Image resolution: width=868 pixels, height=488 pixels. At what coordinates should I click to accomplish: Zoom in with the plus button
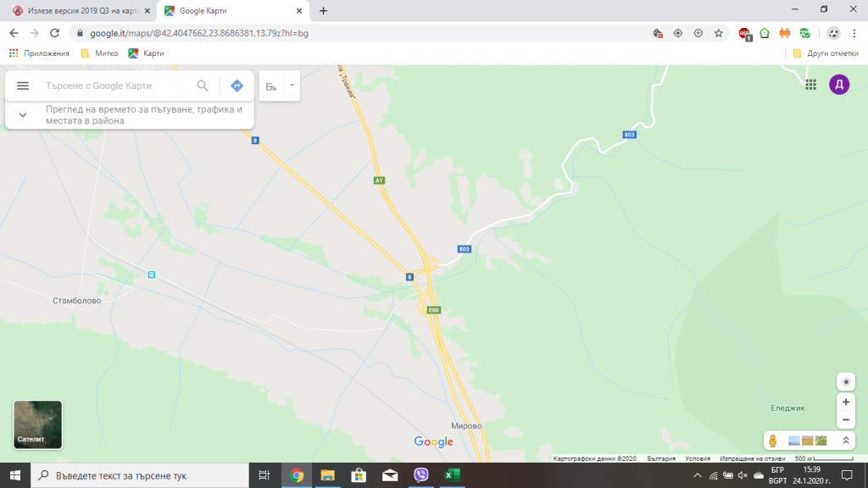pyautogui.click(x=846, y=402)
